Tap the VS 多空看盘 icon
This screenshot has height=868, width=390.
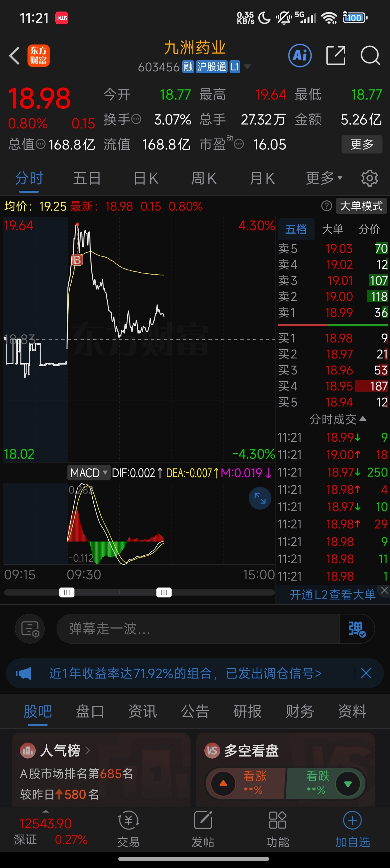click(212, 751)
